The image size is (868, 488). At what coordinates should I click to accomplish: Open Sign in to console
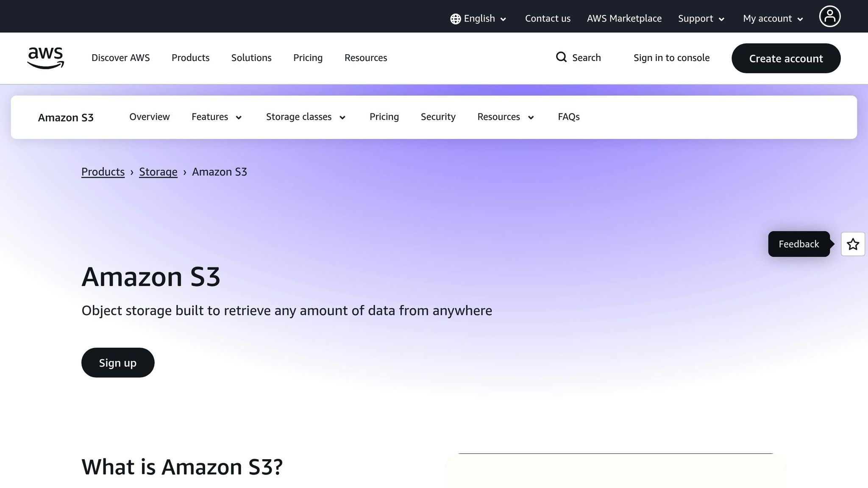[671, 58]
